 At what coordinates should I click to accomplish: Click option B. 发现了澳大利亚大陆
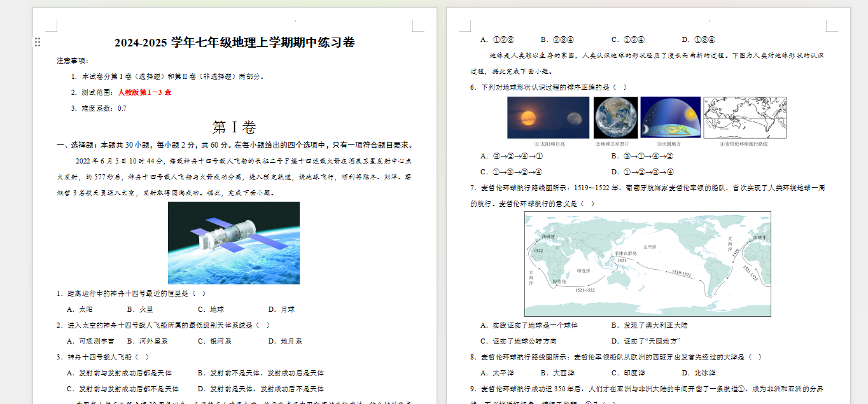click(x=650, y=325)
